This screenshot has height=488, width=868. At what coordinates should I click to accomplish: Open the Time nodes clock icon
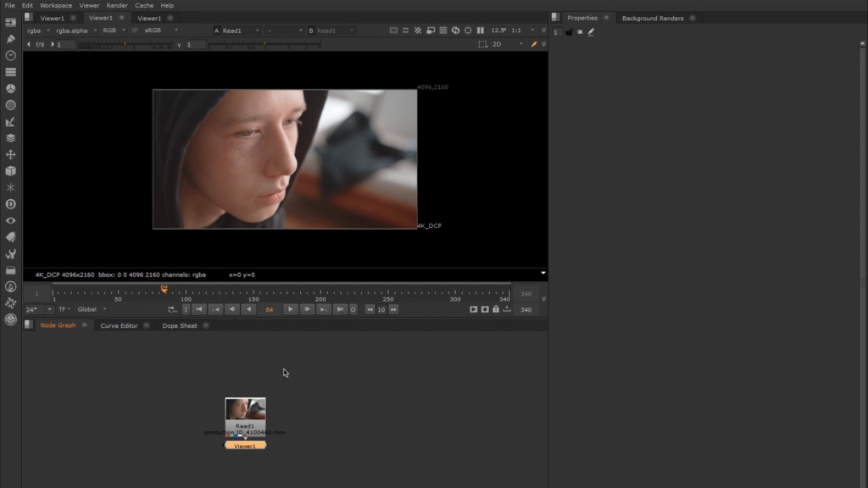click(10, 55)
